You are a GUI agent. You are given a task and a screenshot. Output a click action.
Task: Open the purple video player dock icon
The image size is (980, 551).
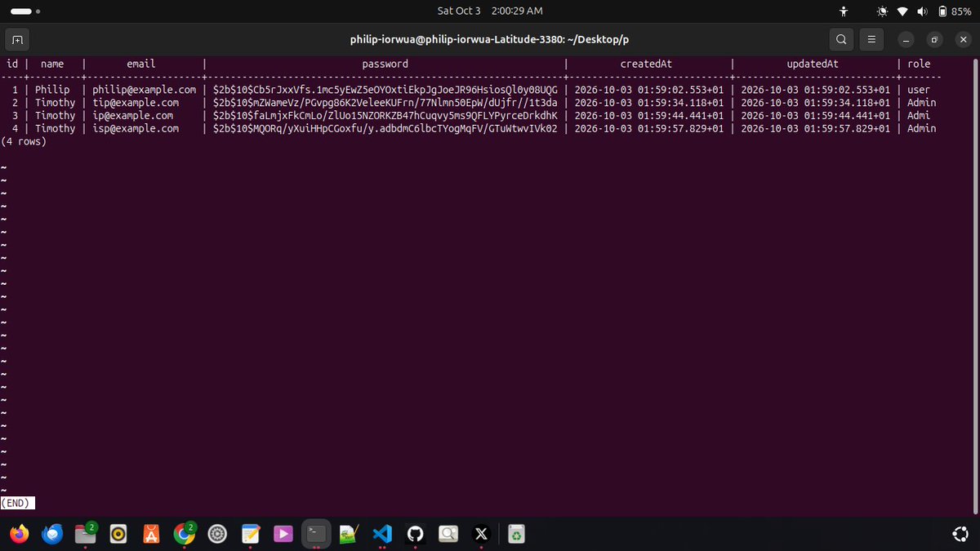283,534
